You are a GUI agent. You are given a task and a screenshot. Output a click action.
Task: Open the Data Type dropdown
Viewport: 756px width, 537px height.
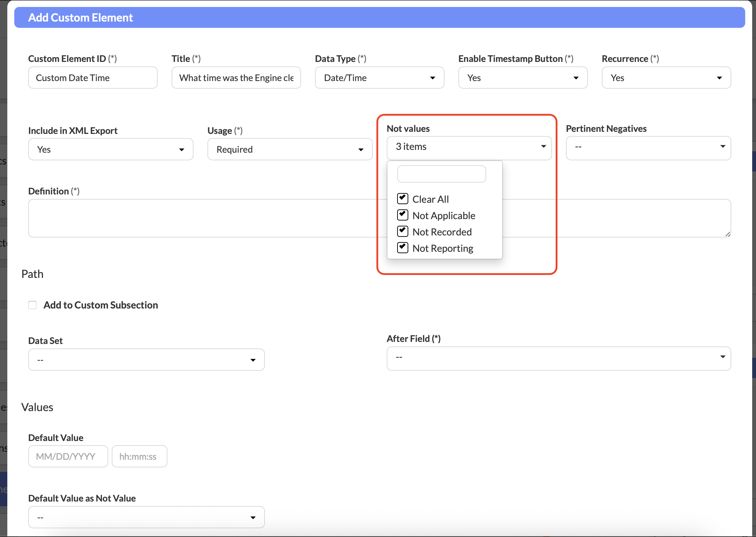[379, 78]
